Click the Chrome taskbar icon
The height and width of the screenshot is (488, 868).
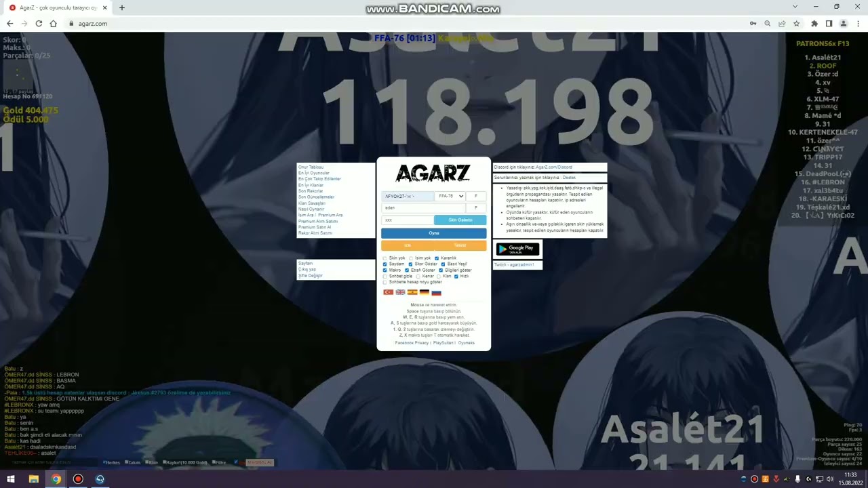(56, 479)
